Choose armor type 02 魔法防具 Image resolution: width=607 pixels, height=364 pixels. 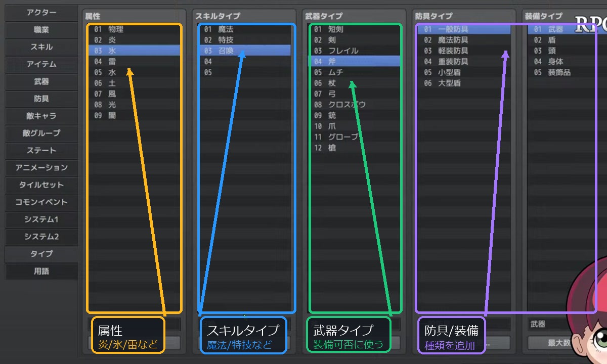(464, 39)
